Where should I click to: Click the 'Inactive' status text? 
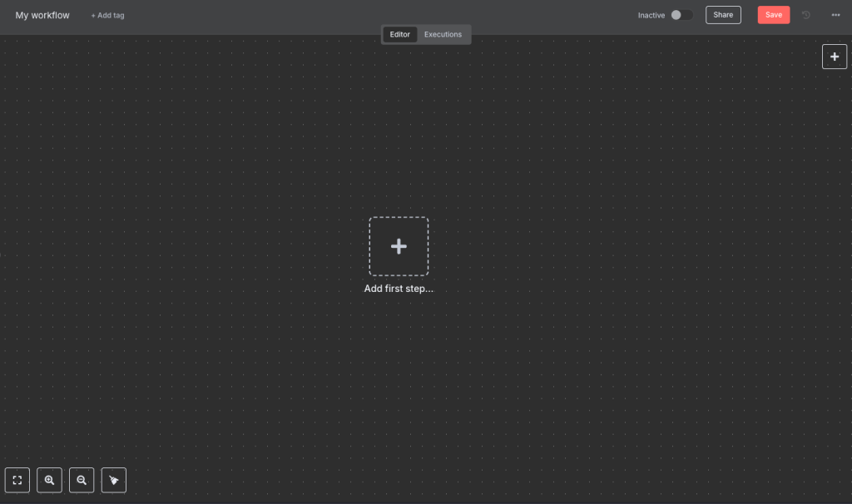(651, 15)
